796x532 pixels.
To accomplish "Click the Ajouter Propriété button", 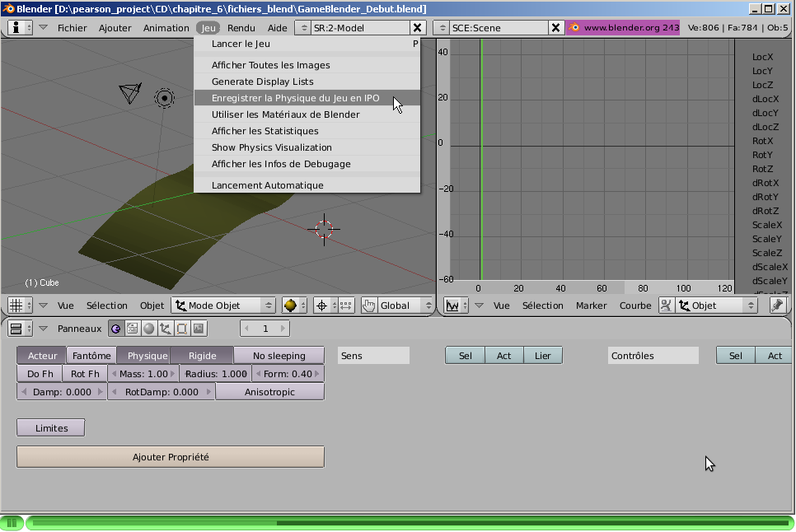I will pos(171,457).
